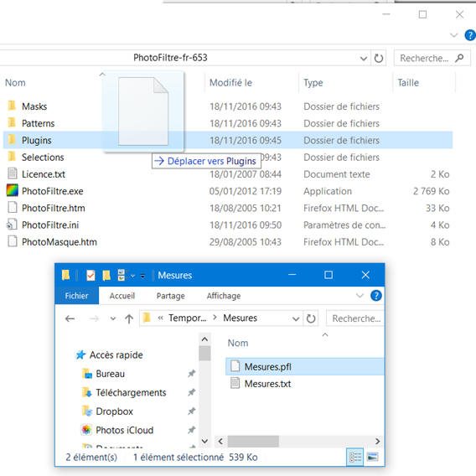Refresh the PhotoFiltre-fr-653 folder view
This screenshot has width=476, height=476.
tap(378, 58)
